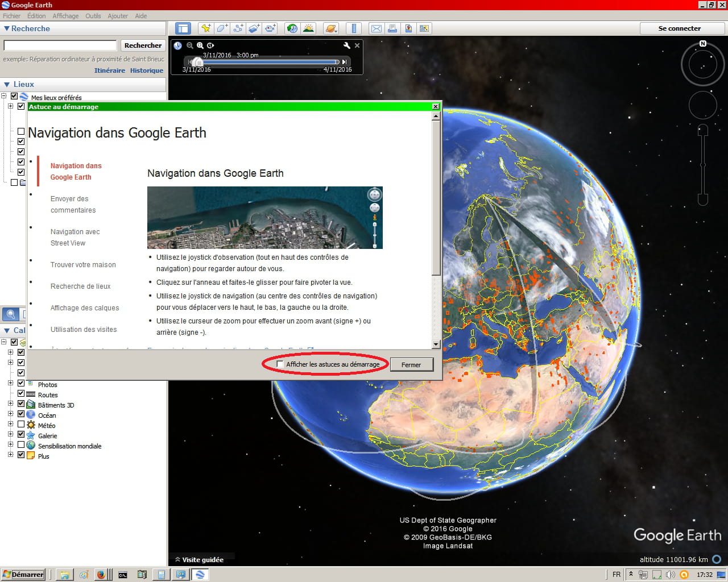Enable the Météo layer checkbox

tap(21, 425)
